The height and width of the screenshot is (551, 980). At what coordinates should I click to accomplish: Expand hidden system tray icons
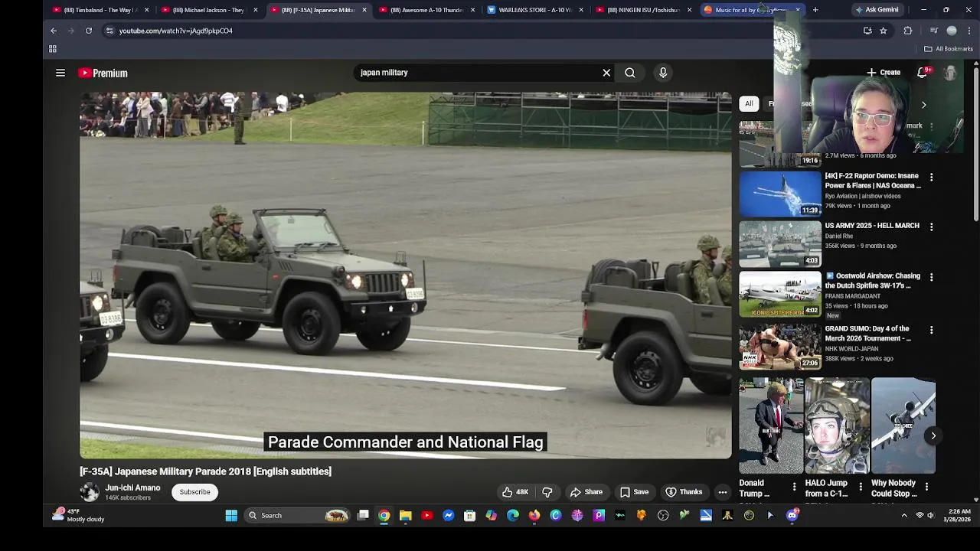point(904,516)
